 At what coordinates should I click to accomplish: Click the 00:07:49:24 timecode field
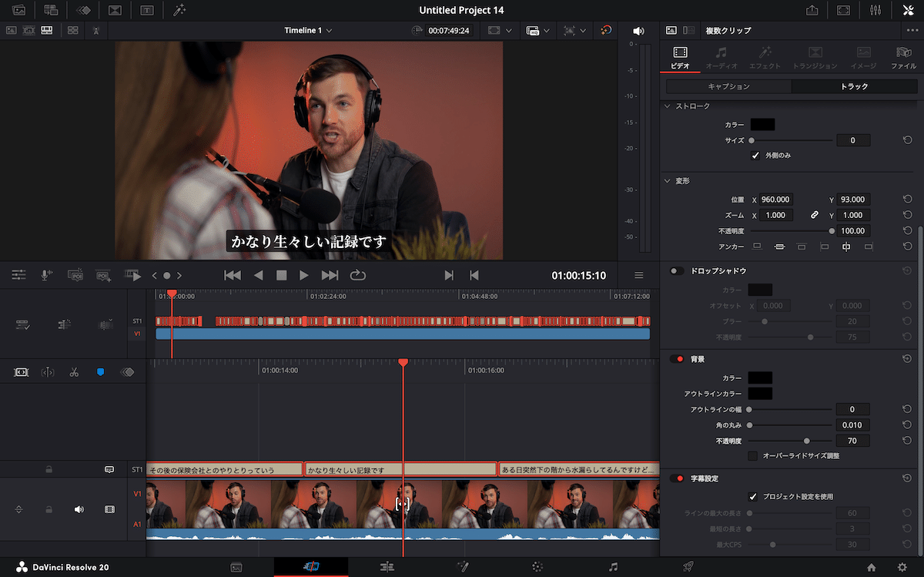[x=450, y=30]
